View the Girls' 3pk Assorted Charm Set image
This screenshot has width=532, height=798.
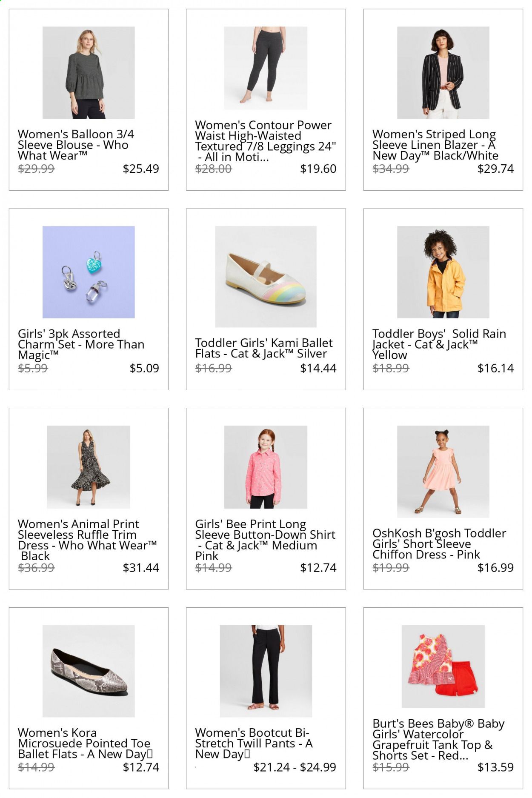89,272
